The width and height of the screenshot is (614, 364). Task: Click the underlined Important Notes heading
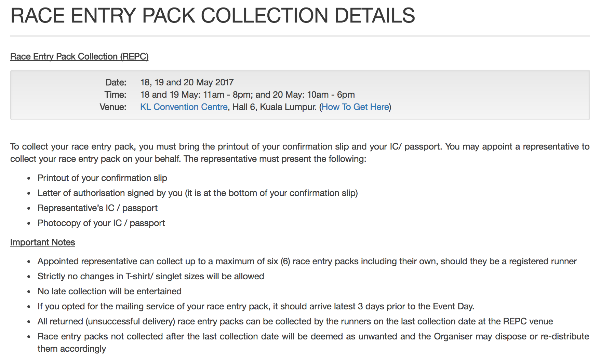point(42,242)
